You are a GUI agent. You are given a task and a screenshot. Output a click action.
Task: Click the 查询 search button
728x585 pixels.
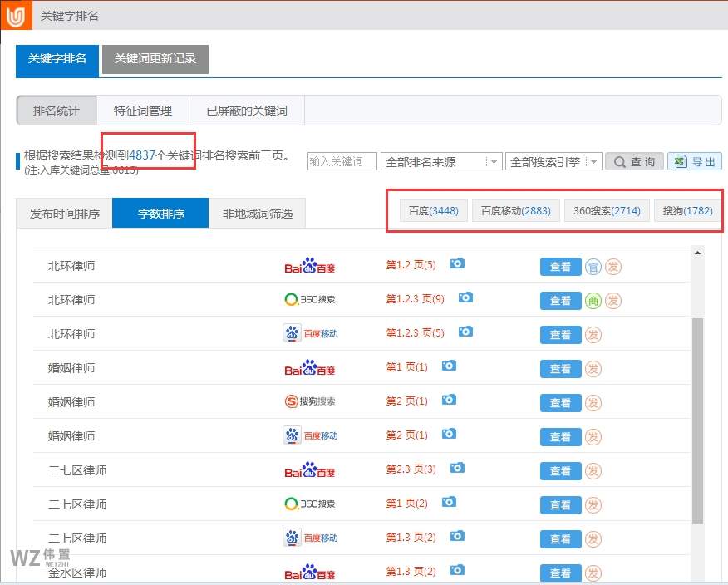pyautogui.click(x=634, y=161)
